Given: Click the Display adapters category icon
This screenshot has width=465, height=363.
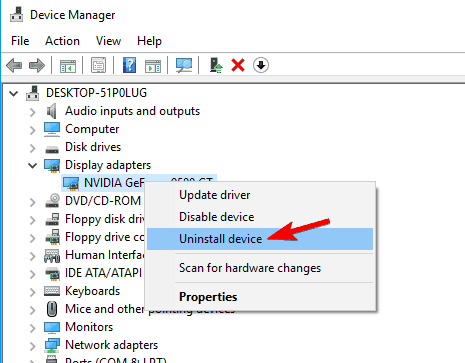Looking at the screenshot, I should point(52,165).
